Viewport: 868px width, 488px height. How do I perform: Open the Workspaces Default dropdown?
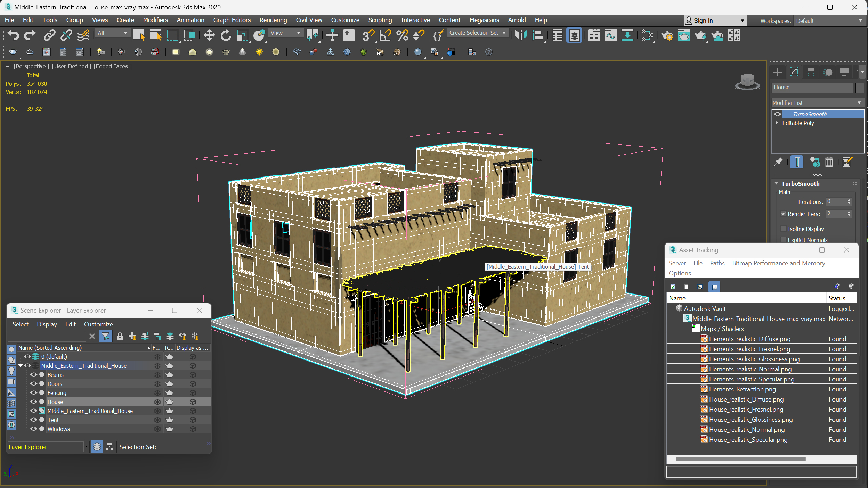pyautogui.click(x=829, y=21)
